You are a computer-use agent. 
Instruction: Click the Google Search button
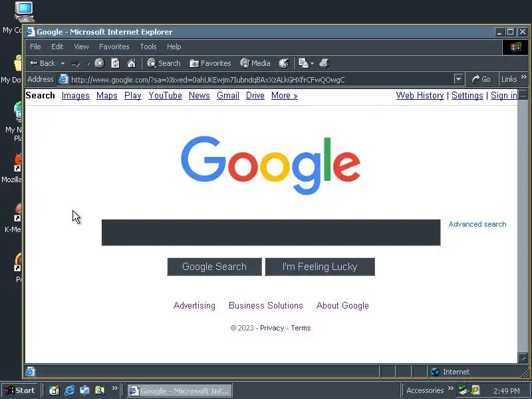[214, 267]
